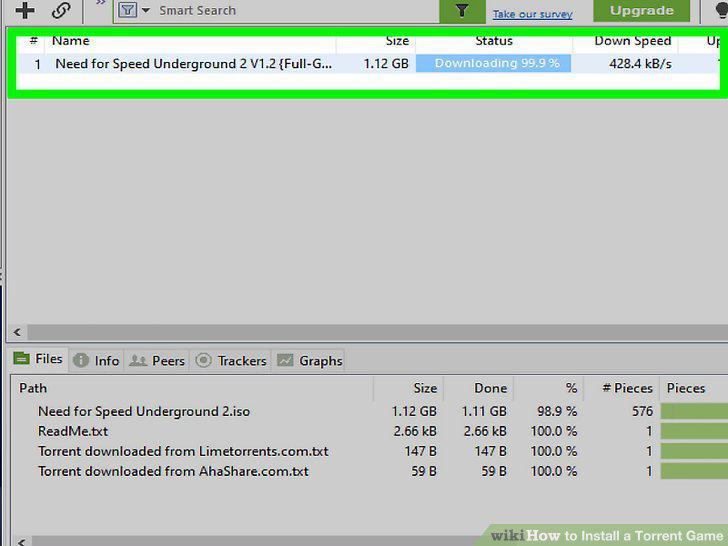
Task: Sort files by the Pieces column header
Action: [x=686, y=388]
